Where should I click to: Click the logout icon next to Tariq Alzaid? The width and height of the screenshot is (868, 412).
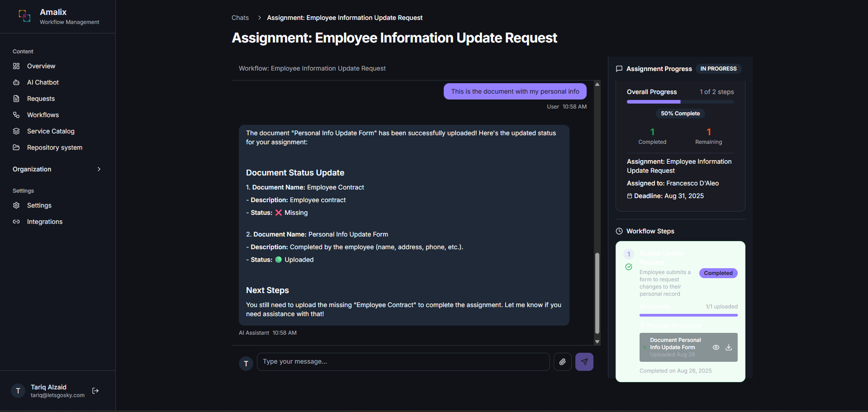tap(95, 391)
